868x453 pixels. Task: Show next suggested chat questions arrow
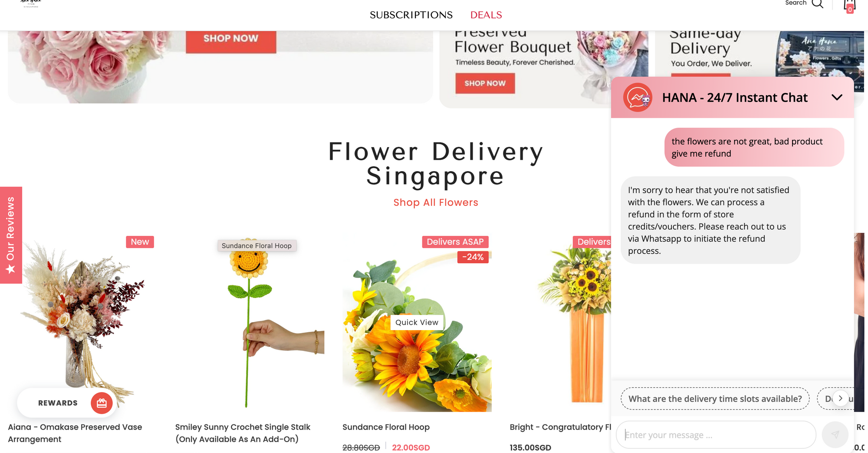point(841,398)
